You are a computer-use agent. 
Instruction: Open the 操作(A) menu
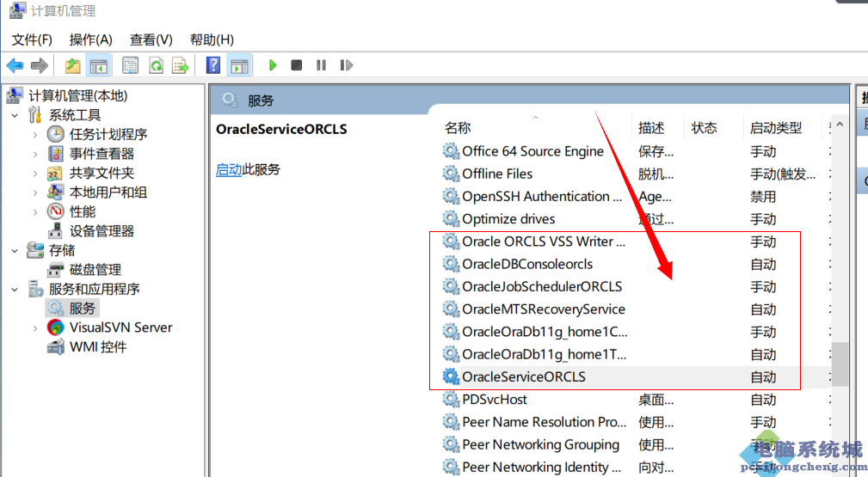[91, 40]
